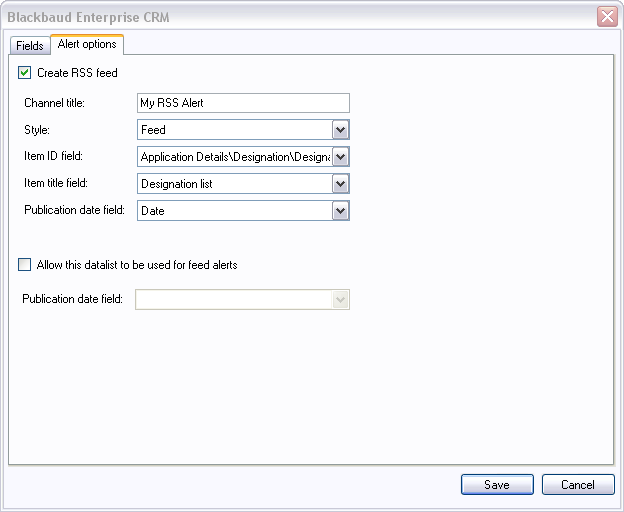This screenshot has width=624, height=512.
Task: Close the Blackbaud Enterprise CRM dialog
Action: (606, 16)
